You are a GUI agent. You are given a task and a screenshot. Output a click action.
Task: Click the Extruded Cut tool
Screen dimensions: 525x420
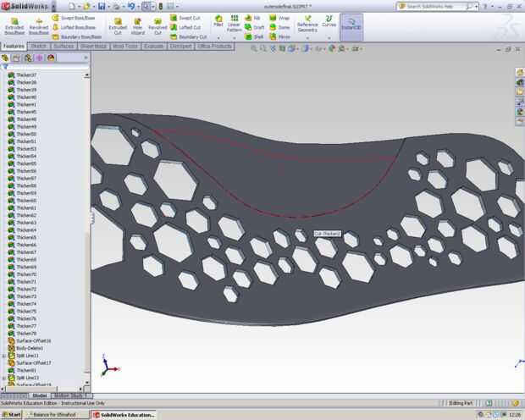pyautogui.click(x=118, y=23)
